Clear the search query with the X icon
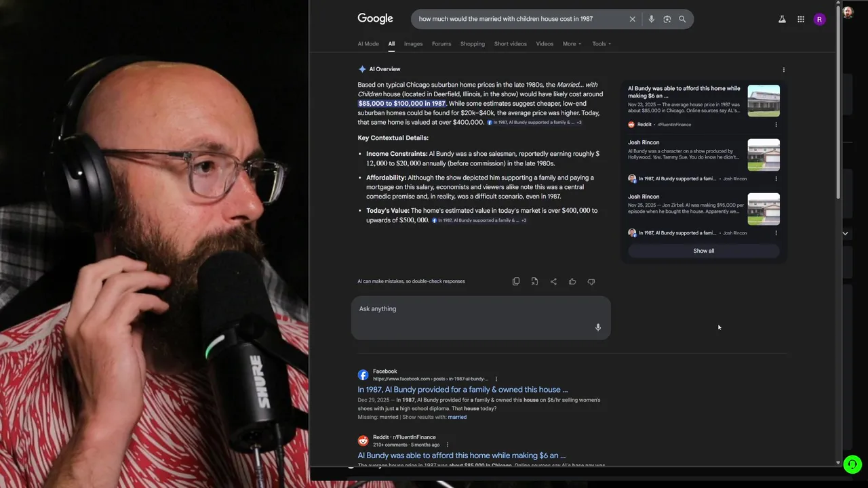Screen dimensions: 868x488 (633, 19)
